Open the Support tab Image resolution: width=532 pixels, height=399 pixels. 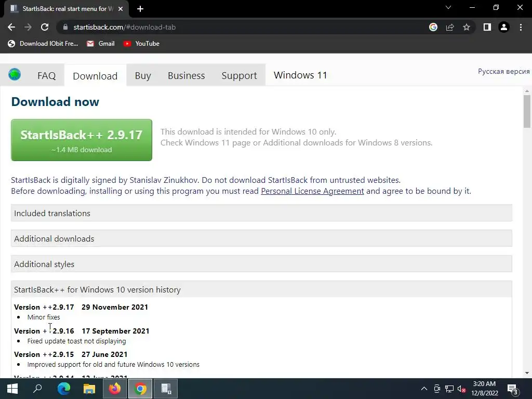tap(239, 75)
